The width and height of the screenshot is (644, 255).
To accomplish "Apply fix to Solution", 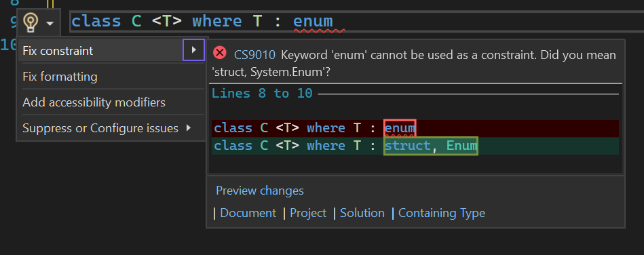I will click(x=362, y=213).
